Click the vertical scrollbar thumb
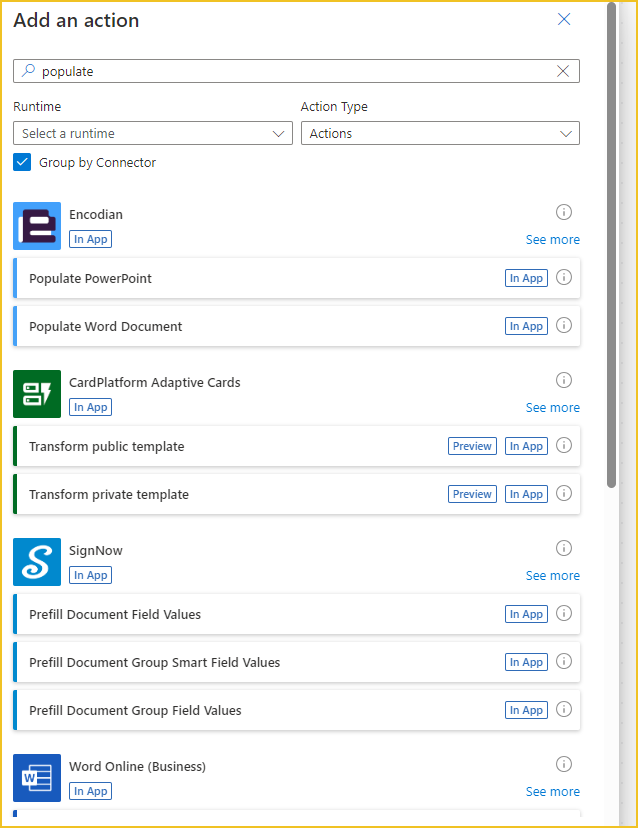Viewport: 638px width, 828px height. [x=612, y=246]
